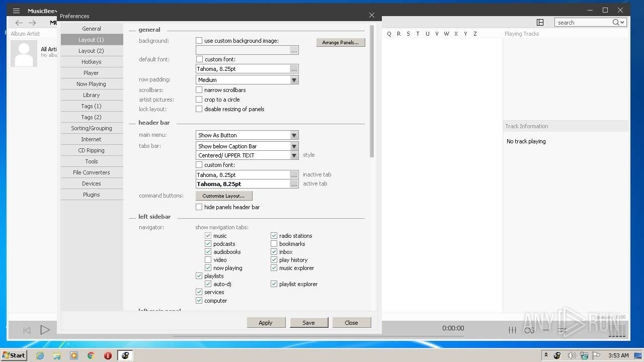Enable custom font for tabs bar
Screen dimensions: 644x362
199,165
